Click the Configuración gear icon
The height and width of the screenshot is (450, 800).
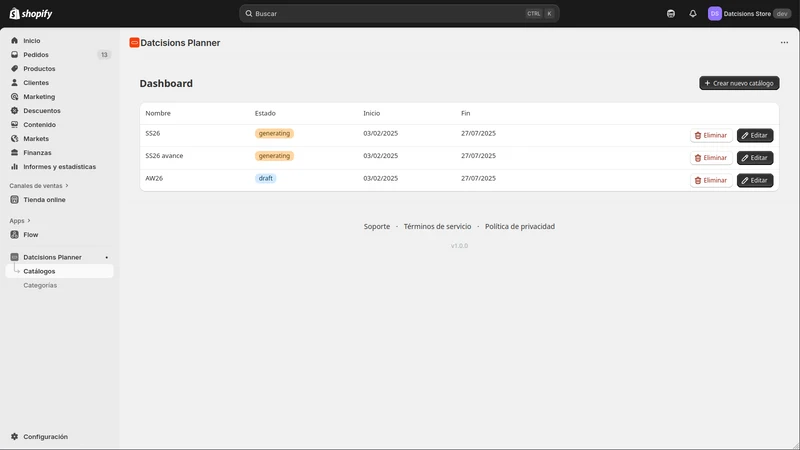[x=14, y=437]
